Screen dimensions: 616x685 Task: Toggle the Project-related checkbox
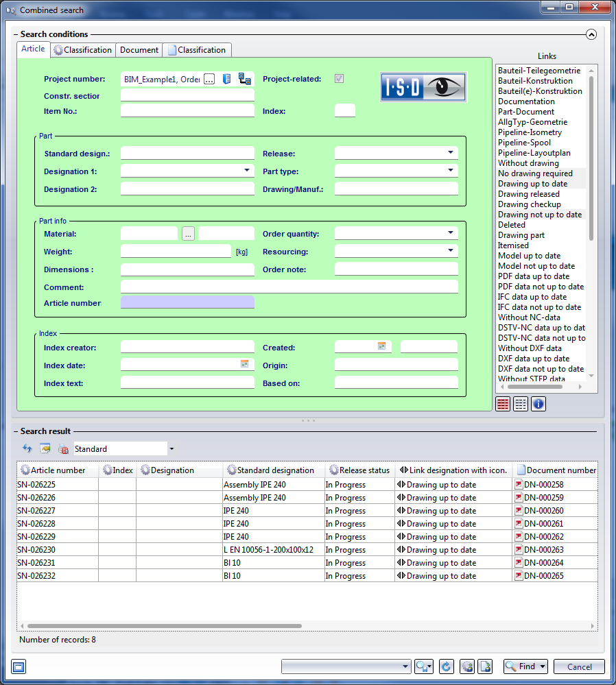[339, 79]
